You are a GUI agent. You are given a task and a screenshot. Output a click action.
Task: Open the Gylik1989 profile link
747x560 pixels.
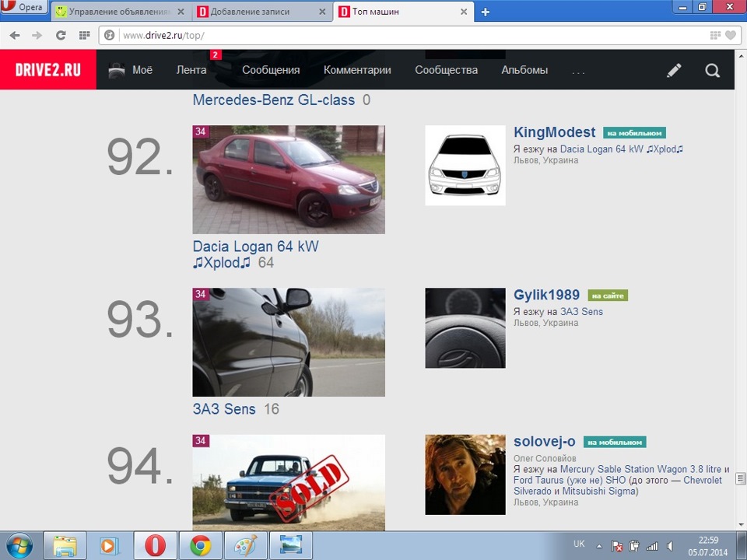546,295
